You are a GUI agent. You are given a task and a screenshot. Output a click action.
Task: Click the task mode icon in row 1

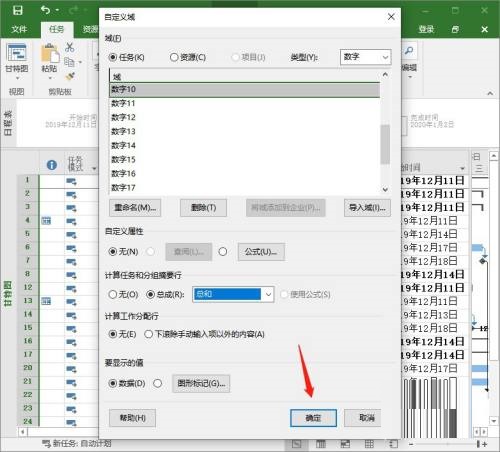71,181
